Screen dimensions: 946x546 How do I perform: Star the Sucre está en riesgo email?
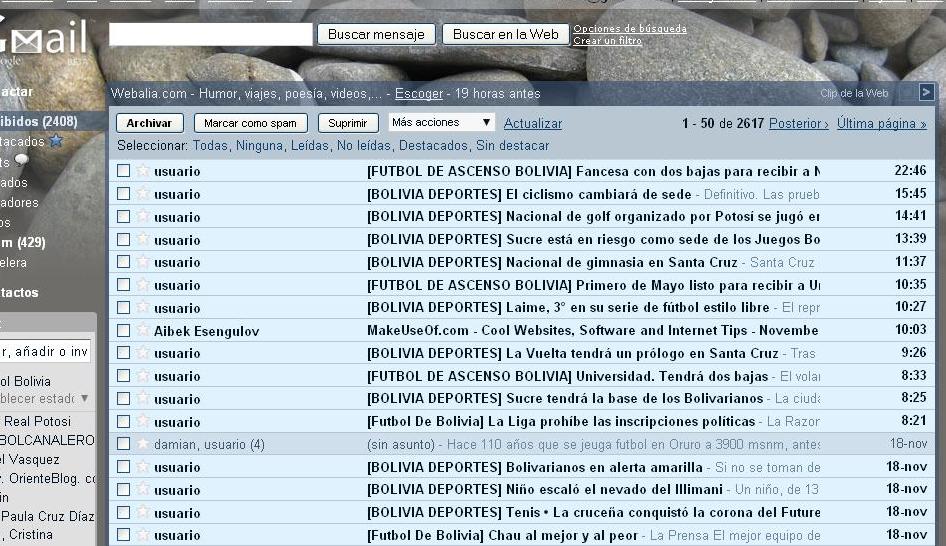(142, 239)
